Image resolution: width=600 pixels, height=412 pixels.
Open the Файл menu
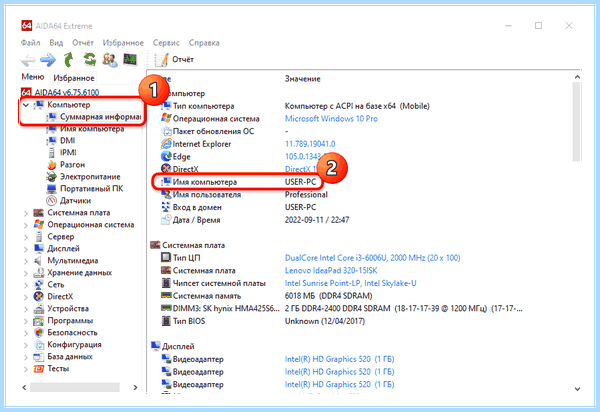[x=30, y=42]
